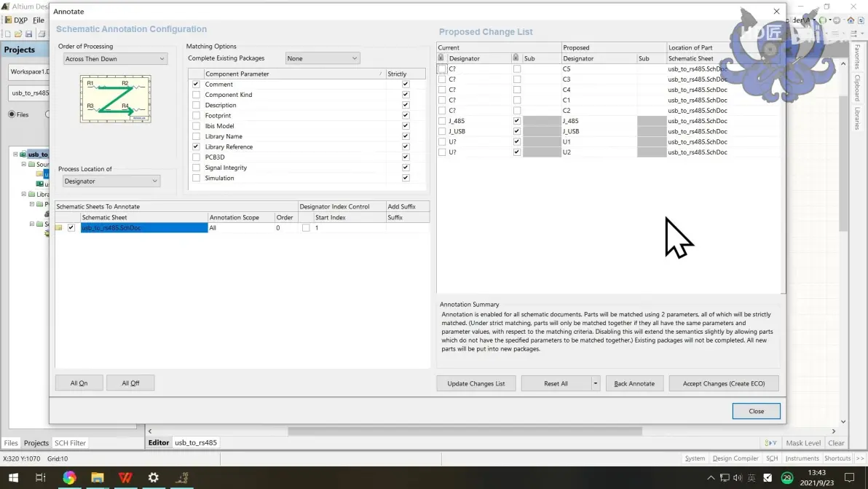
Task: Open the Order of Processing dropdown
Action: click(115, 59)
